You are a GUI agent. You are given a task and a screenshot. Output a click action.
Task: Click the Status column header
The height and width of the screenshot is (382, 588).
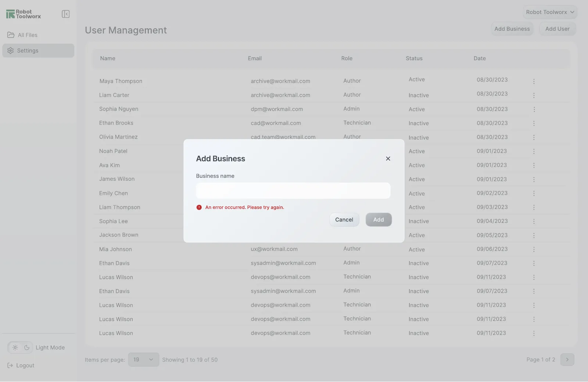click(414, 58)
